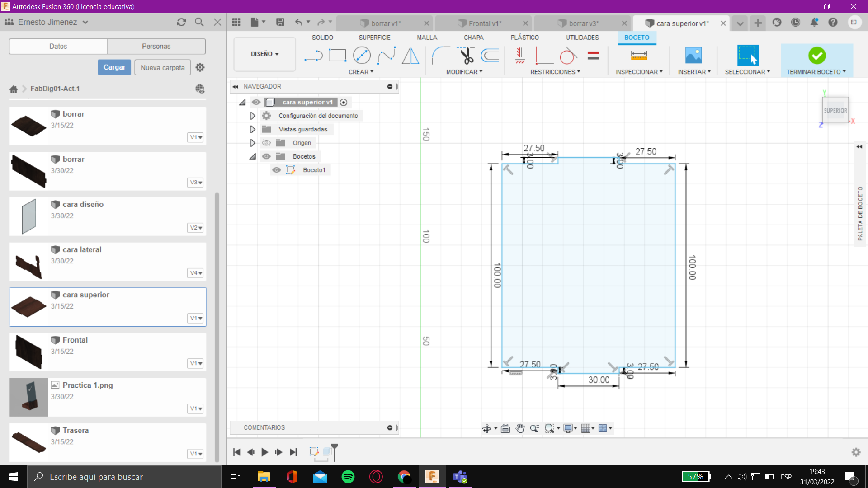This screenshot has width=868, height=488.
Task: Open Spotify from the taskbar
Action: tap(348, 477)
